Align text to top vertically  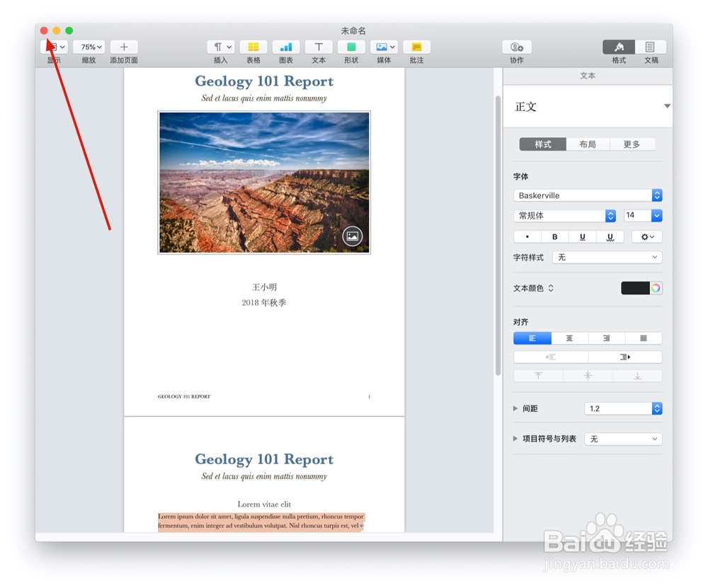[538, 376]
